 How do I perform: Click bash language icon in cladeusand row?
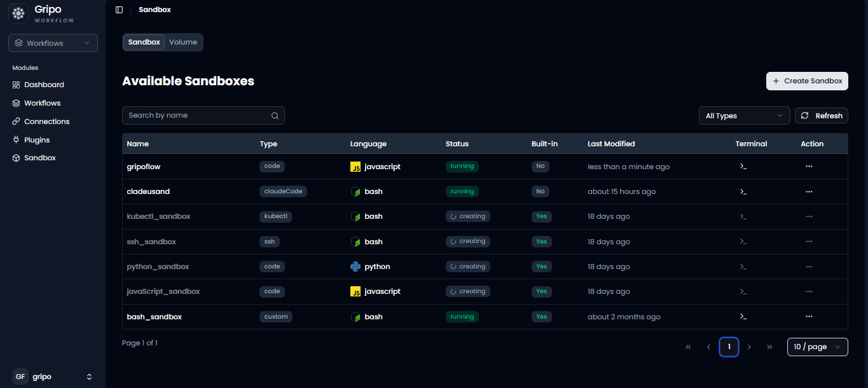[x=355, y=191]
